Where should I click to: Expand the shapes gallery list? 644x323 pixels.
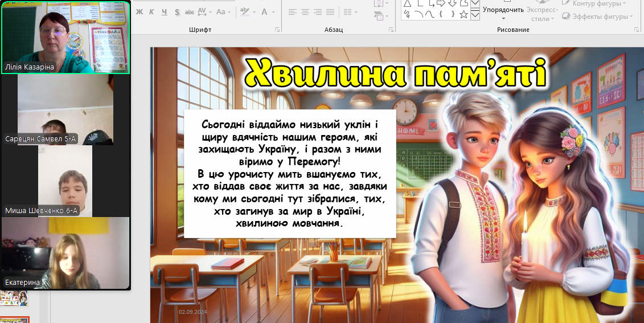[x=475, y=15]
